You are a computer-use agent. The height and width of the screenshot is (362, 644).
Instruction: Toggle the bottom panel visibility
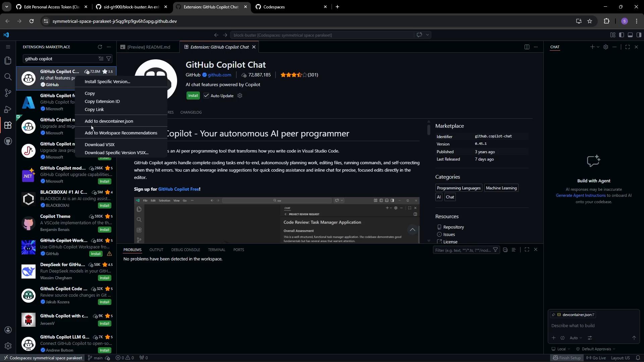(630, 35)
